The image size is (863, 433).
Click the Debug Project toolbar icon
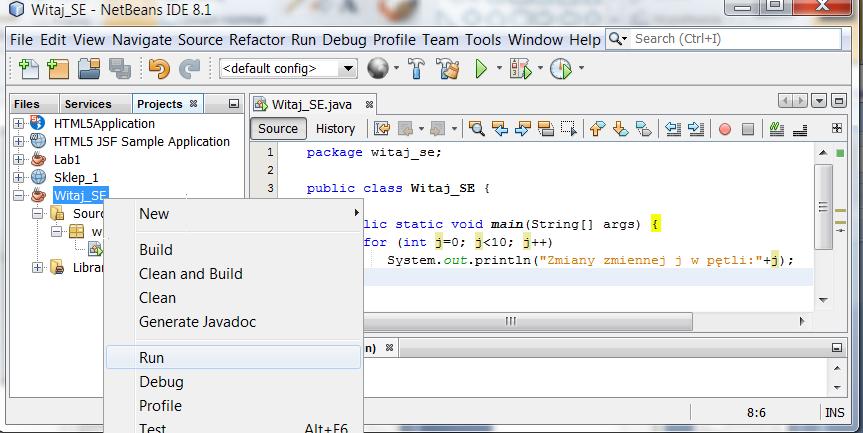pos(520,69)
